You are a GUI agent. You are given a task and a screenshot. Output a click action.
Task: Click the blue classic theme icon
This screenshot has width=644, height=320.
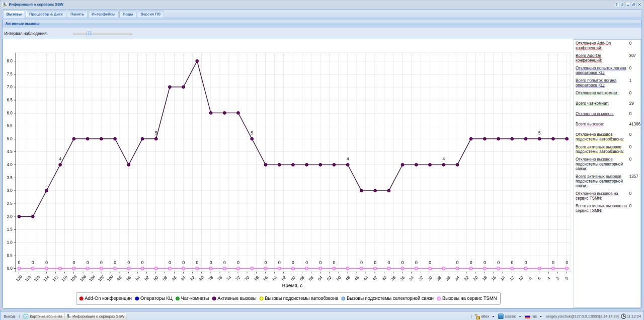(x=501, y=316)
